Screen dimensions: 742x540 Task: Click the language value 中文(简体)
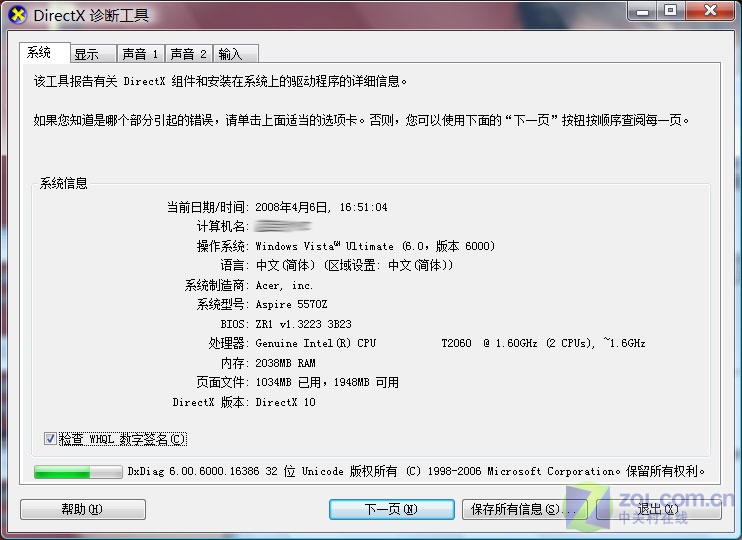click(285, 266)
